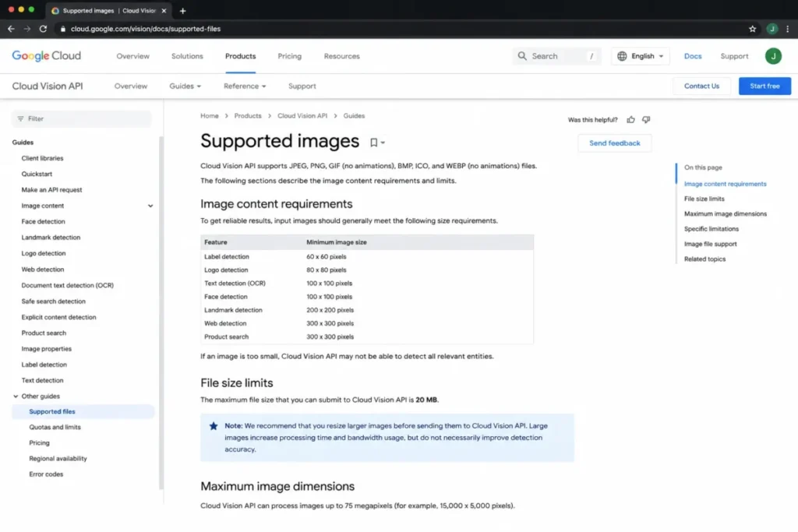The height and width of the screenshot is (532, 798).
Task: Open Safe search detection guide
Action: (x=54, y=301)
